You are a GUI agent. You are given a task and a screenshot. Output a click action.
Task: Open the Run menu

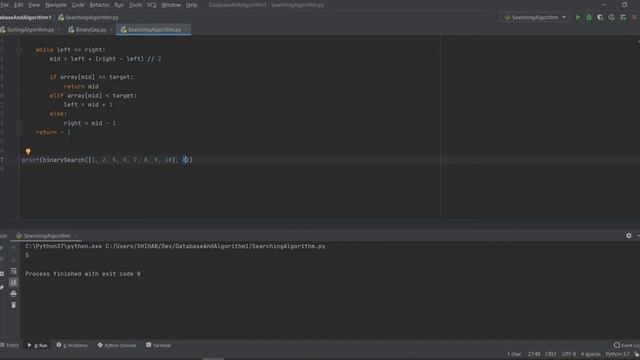[x=119, y=5]
